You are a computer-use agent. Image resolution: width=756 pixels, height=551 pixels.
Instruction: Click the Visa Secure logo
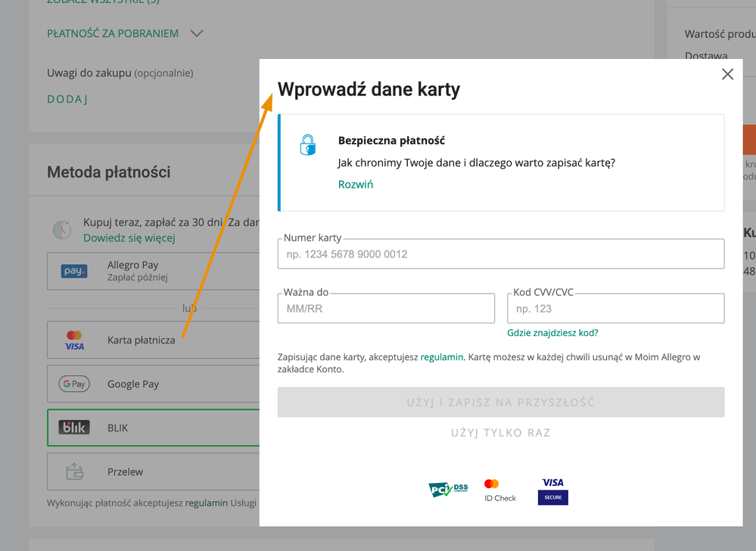point(552,491)
